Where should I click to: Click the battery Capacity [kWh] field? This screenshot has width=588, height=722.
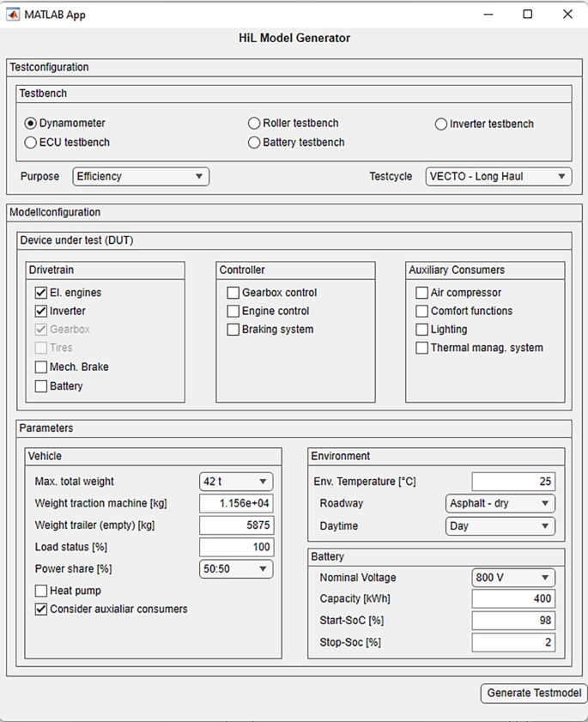(513, 599)
